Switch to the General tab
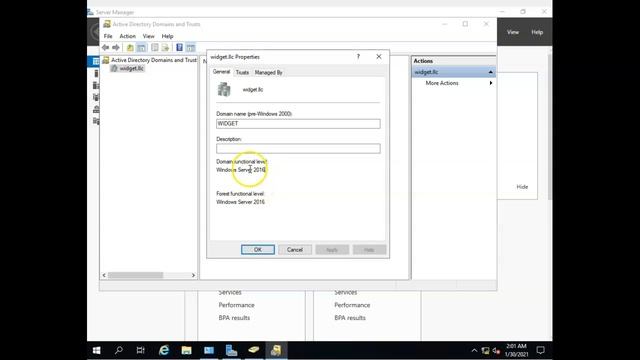Screen dimensions: 640x360 (221, 72)
